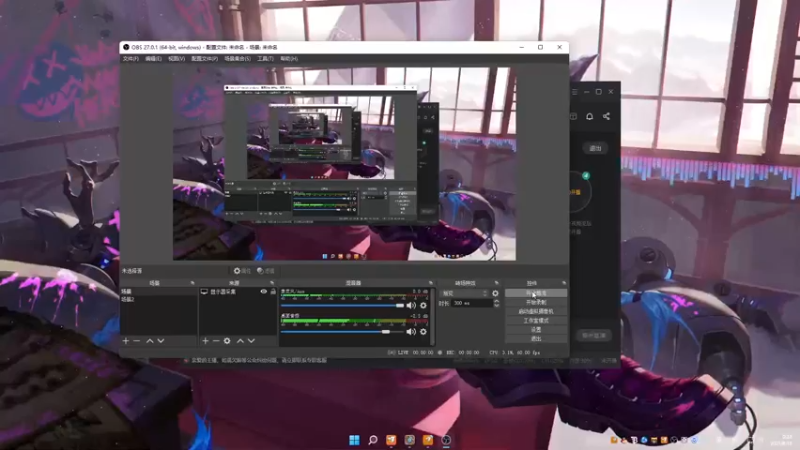800x450 pixels.
Task: Click the 退出 pill button in background window
Action: click(595, 148)
